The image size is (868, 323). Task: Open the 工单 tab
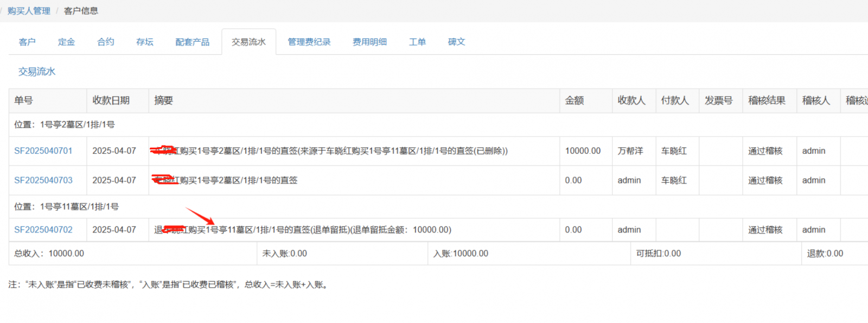click(417, 42)
